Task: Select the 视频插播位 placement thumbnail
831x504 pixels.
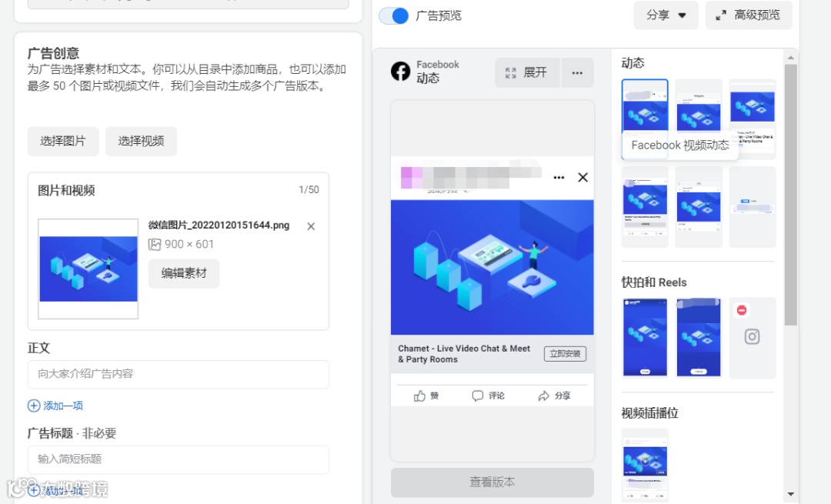Action: click(645, 466)
